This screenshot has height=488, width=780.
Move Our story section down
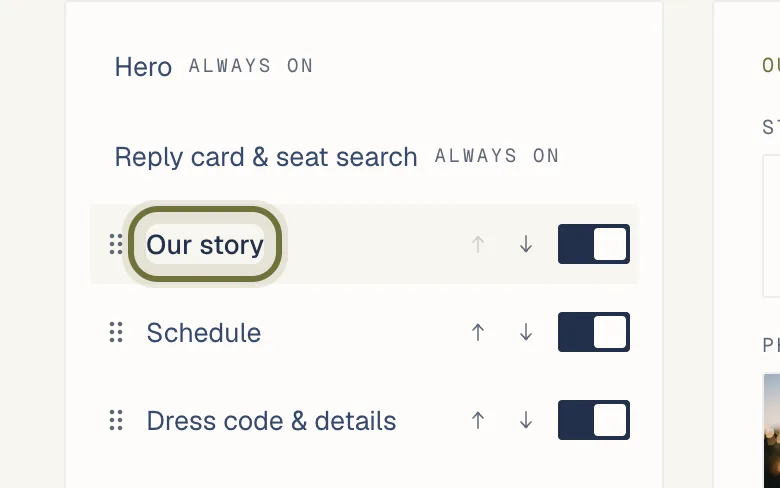click(526, 244)
